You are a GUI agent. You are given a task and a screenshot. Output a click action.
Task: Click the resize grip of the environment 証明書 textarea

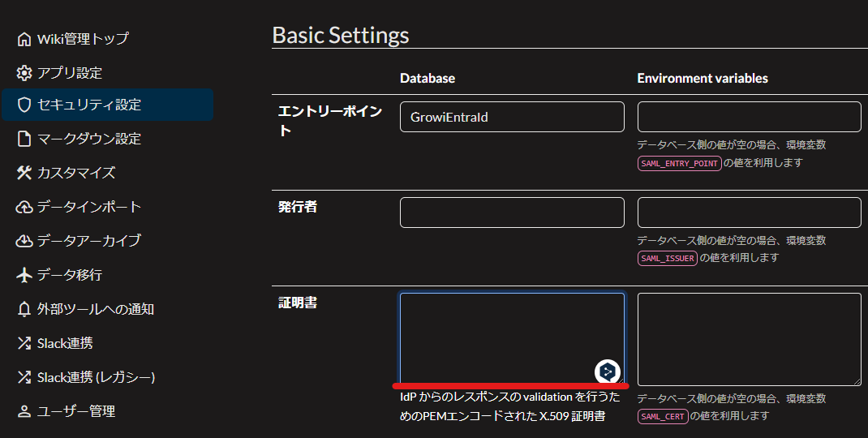point(857,381)
